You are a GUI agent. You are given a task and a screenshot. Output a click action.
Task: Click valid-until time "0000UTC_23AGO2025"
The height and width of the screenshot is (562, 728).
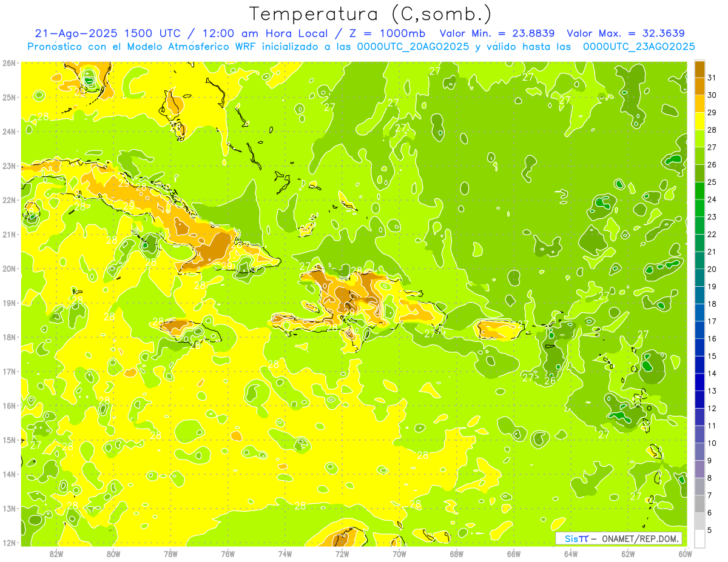point(639,47)
